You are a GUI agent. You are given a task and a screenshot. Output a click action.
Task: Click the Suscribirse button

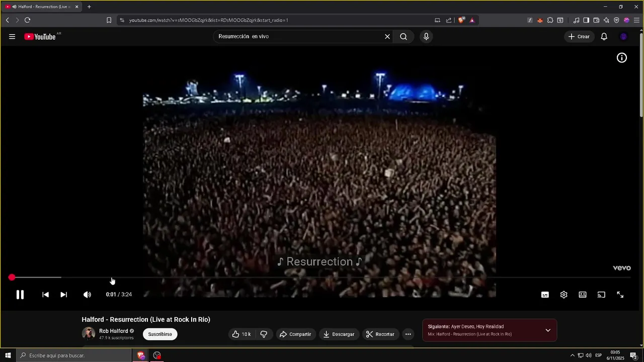160,334
